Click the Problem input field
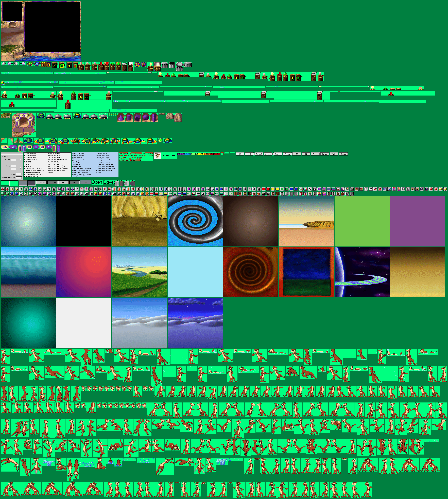This screenshot has width=448, height=499. [14, 160]
